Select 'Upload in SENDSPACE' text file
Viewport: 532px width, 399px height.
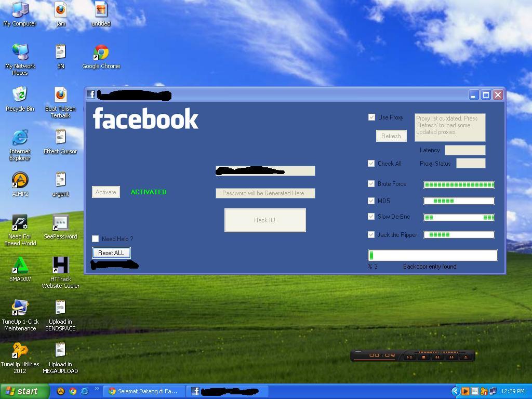pos(60,315)
